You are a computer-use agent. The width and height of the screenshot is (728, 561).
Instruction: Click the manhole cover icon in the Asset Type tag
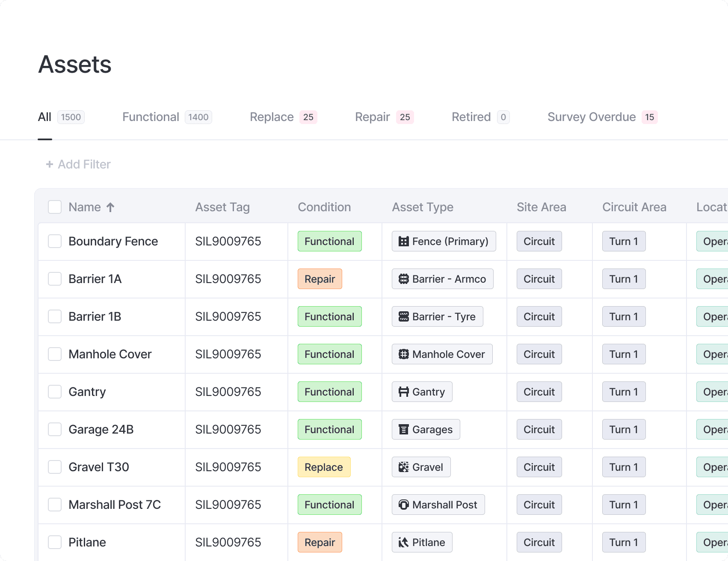click(403, 354)
